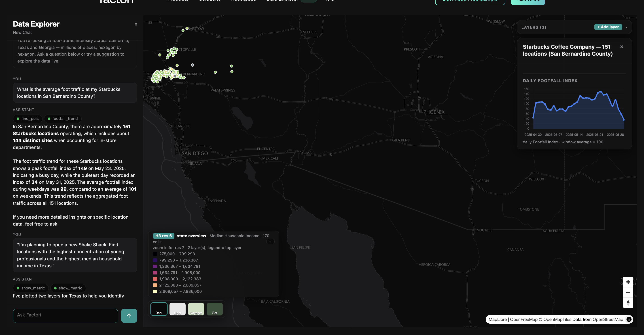Image resolution: width=644 pixels, height=335 pixels.
Task: Click the DAILY FOOTFALL INDEX heading
Action: tap(550, 81)
